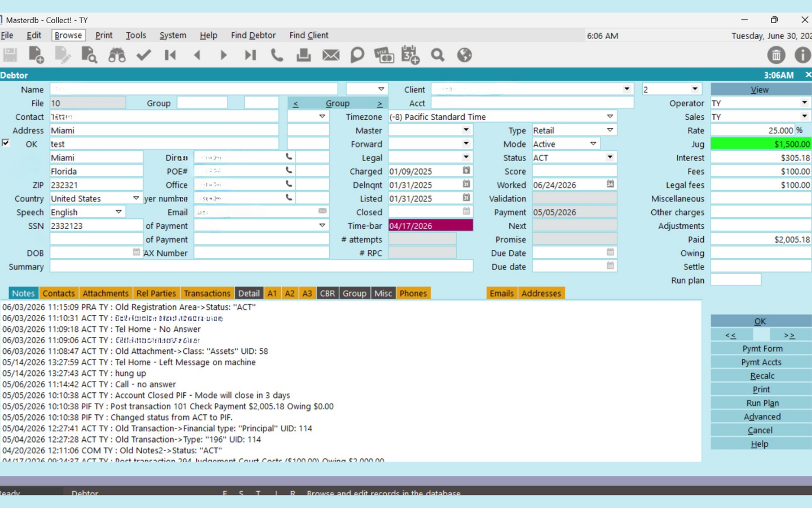Click the globe toolbar icon

pos(465,55)
